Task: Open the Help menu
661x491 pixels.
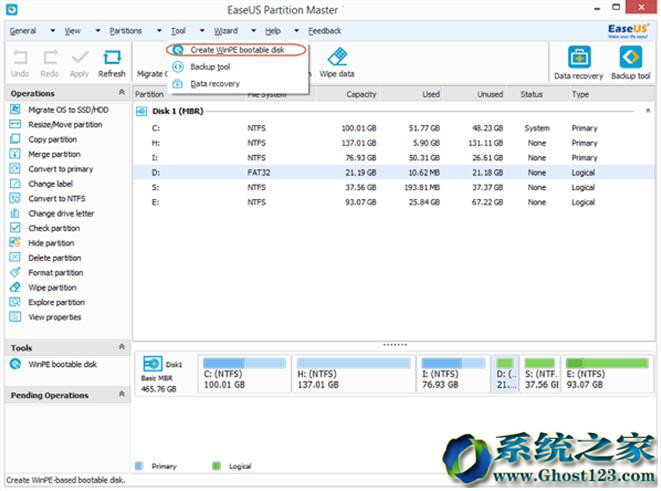Action: (x=273, y=31)
